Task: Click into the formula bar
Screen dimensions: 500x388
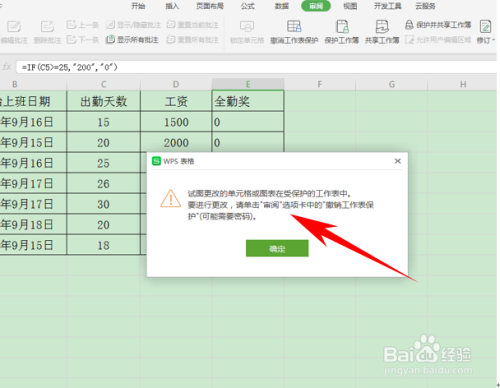Action: click(257, 67)
